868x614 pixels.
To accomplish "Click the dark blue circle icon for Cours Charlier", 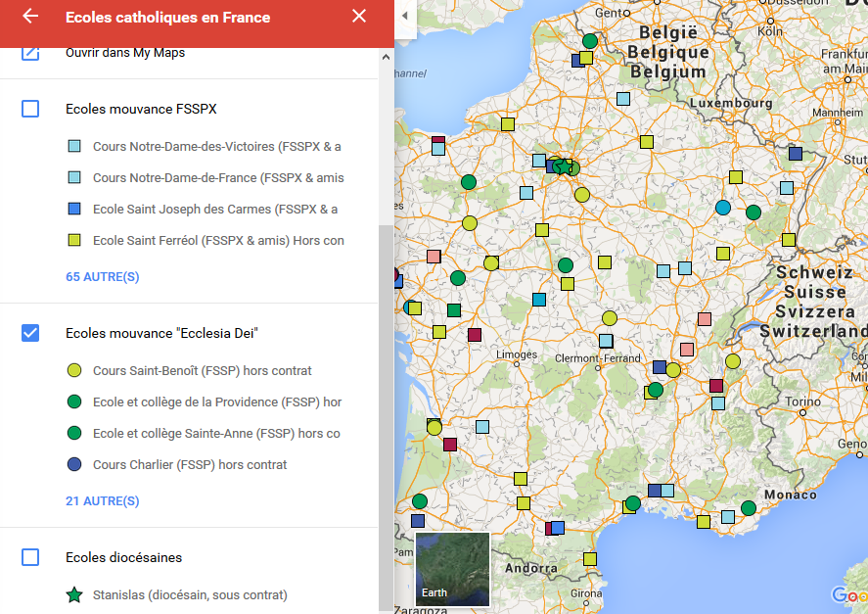I will 74,465.
